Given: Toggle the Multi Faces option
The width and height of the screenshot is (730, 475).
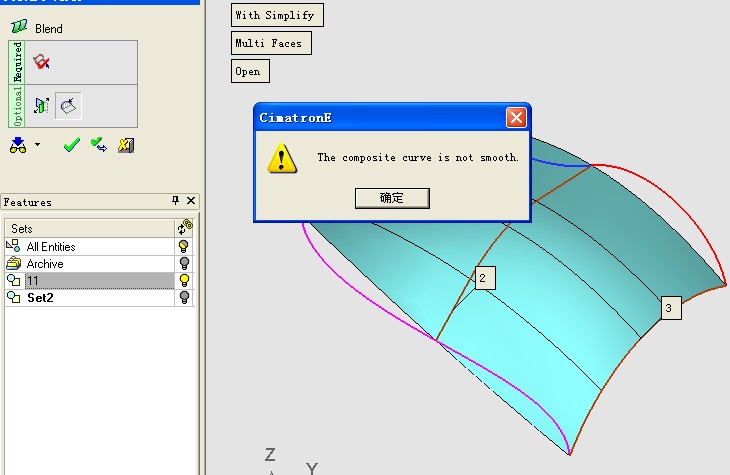Looking at the screenshot, I should [x=271, y=43].
